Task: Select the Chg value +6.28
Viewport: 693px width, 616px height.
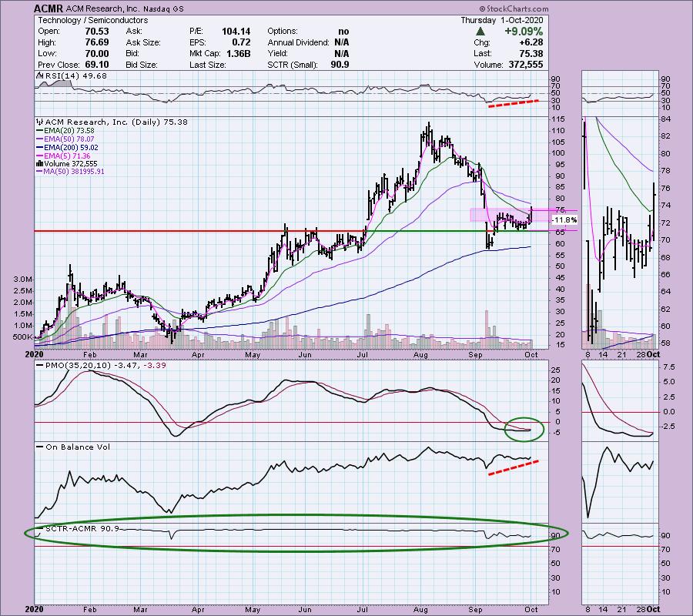Action: click(x=533, y=42)
